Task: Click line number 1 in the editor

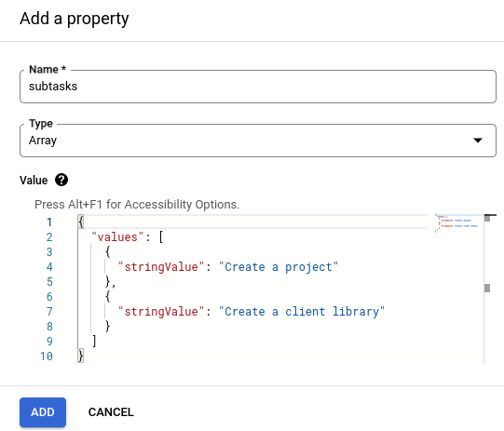Action: tap(49, 222)
